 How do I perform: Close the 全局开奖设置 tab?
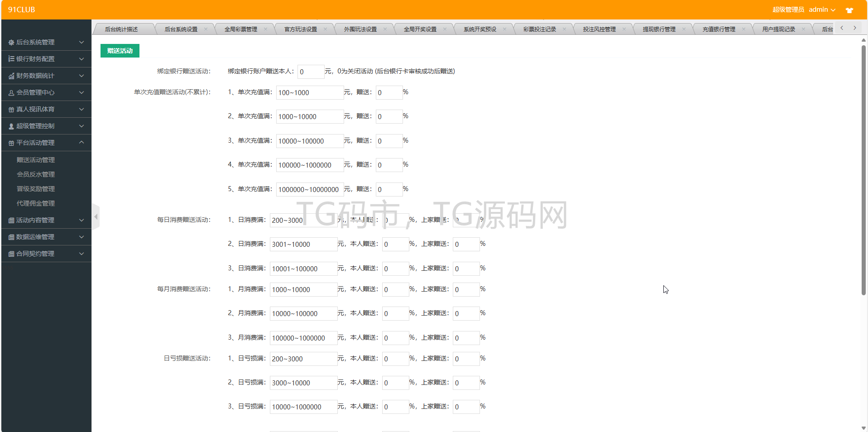[445, 29]
